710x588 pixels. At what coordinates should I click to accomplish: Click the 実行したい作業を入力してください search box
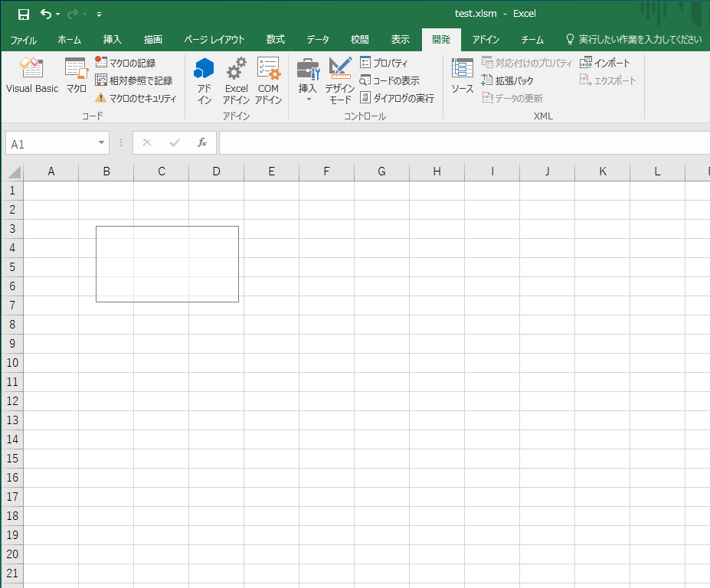tap(634, 40)
